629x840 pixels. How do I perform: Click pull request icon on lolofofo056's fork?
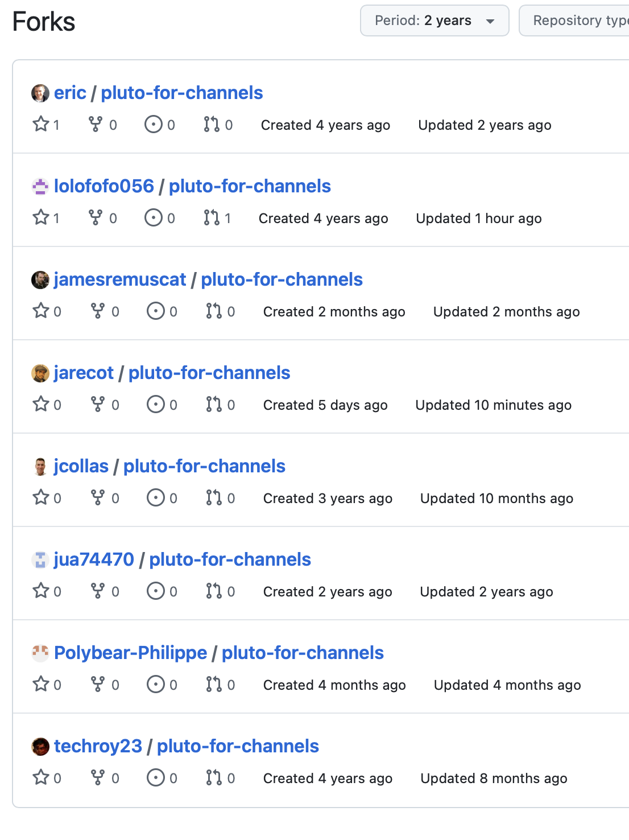[x=212, y=217]
